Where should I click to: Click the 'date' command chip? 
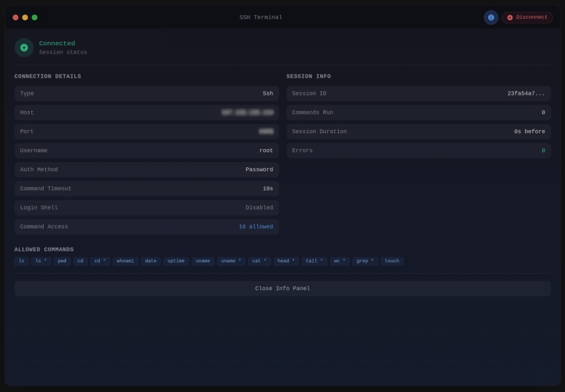(x=151, y=261)
